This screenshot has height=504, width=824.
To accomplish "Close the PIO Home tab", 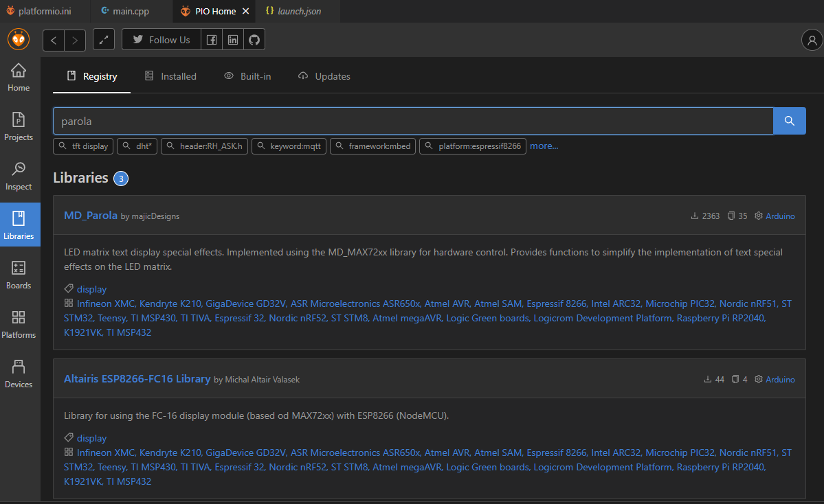I will (x=245, y=11).
